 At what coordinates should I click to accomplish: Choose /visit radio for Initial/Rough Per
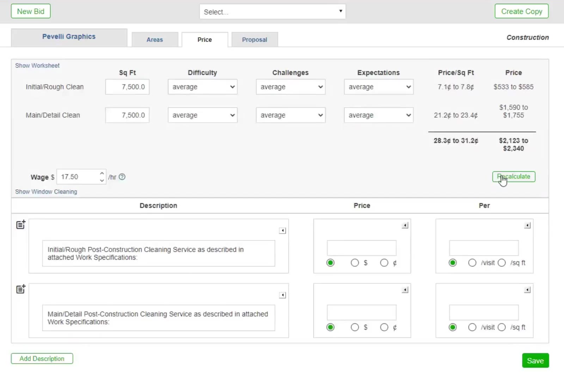[472, 263]
